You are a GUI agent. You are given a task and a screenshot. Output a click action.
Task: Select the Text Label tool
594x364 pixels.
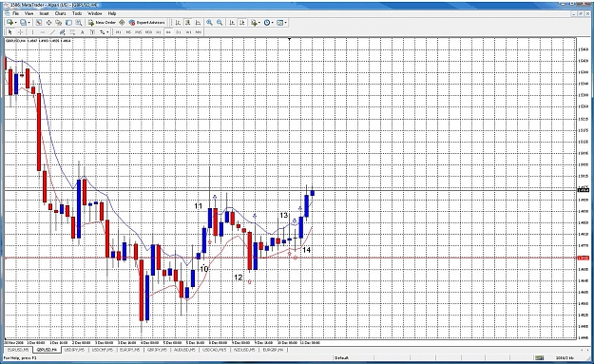point(92,32)
